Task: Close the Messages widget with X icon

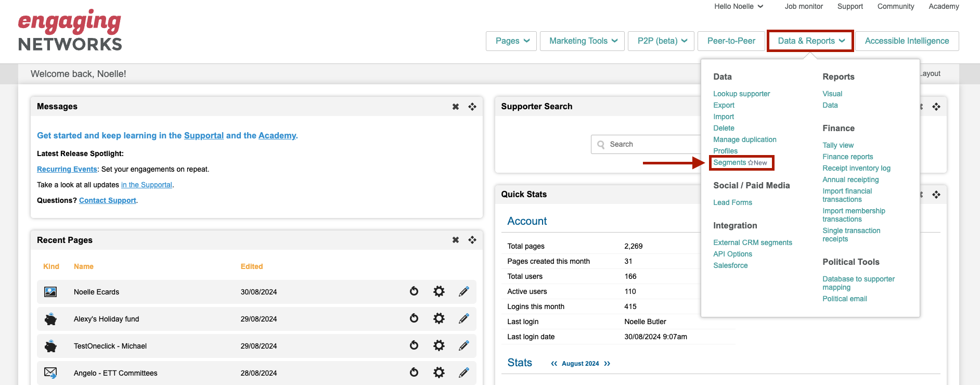Action: (x=456, y=107)
